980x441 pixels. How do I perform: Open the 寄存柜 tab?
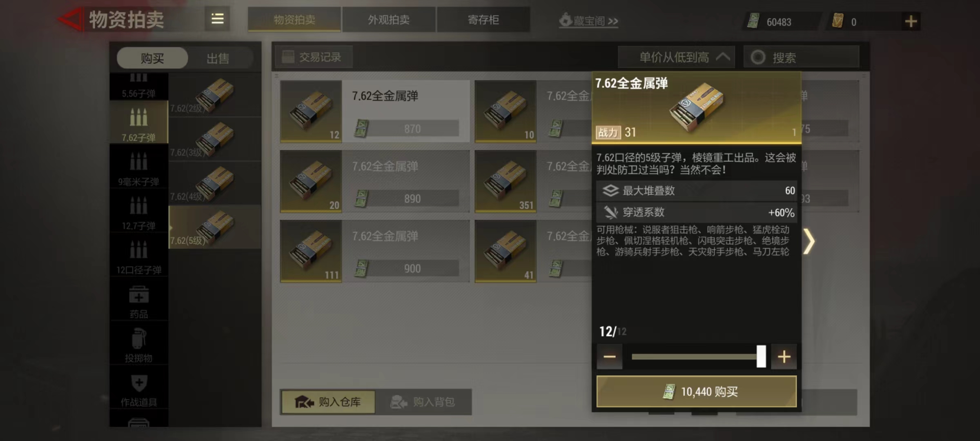pyautogui.click(x=483, y=19)
